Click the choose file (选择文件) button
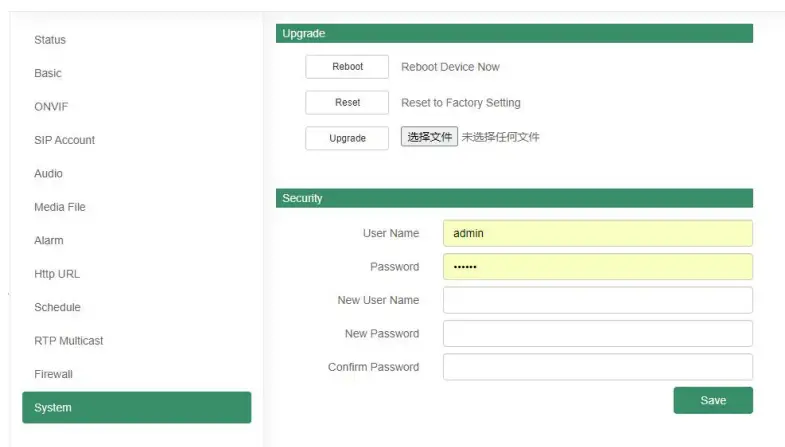The height and width of the screenshot is (447, 785). tap(430, 137)
